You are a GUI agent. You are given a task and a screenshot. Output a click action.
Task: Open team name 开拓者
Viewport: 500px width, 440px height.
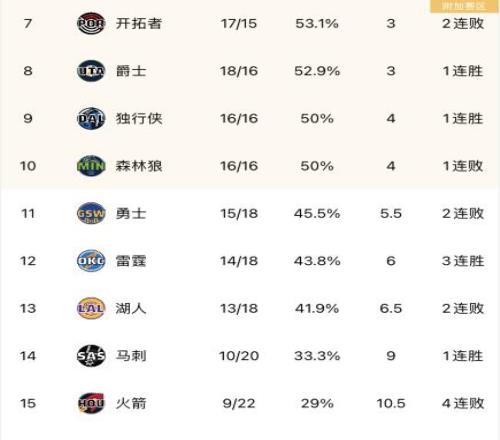139,23
